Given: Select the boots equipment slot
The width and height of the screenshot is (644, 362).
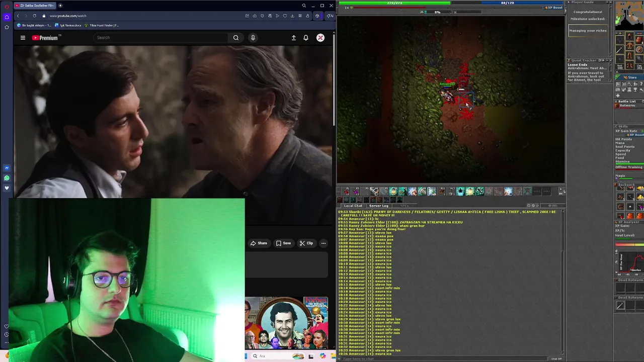Looking at the screenshot, I should click(629, 65).
